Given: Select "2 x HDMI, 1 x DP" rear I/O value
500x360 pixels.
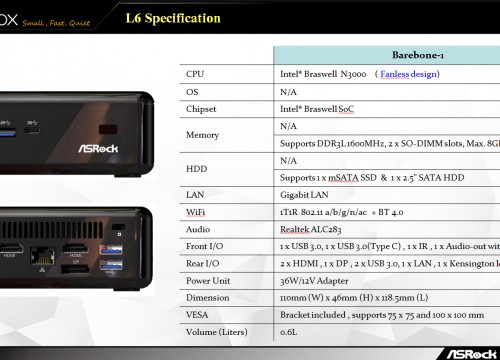Looking at the screenshot, I should click(390, 264).
